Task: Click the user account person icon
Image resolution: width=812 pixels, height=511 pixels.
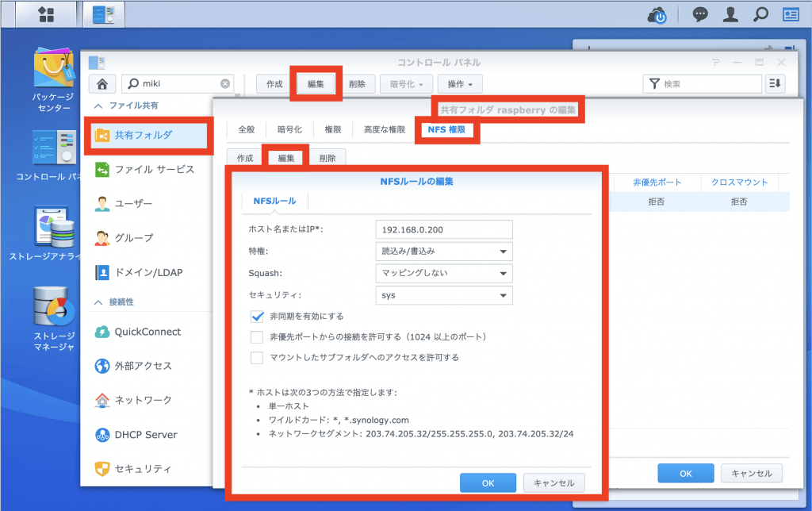Action: (x=730, y=13)
